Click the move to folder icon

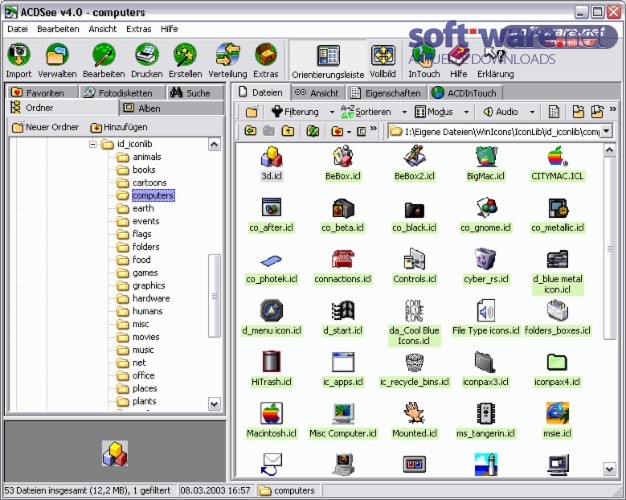click(x=597, y=112)
